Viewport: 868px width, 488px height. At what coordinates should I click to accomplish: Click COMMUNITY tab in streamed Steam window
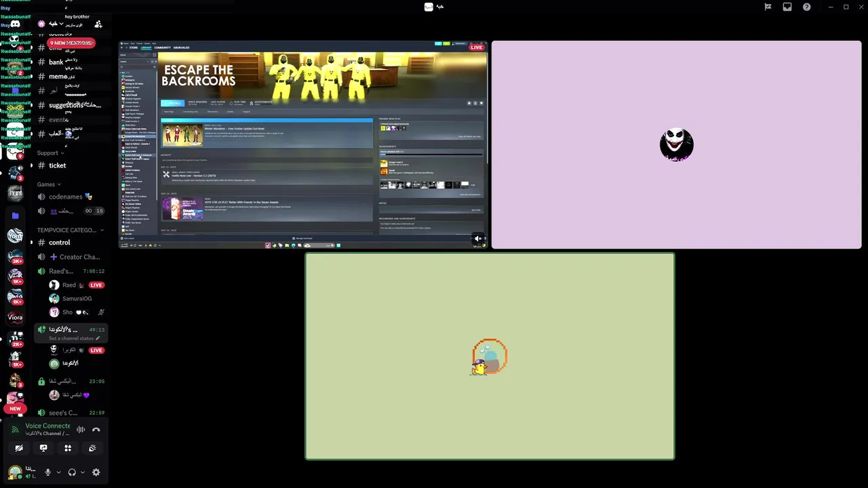coord(162,47)
